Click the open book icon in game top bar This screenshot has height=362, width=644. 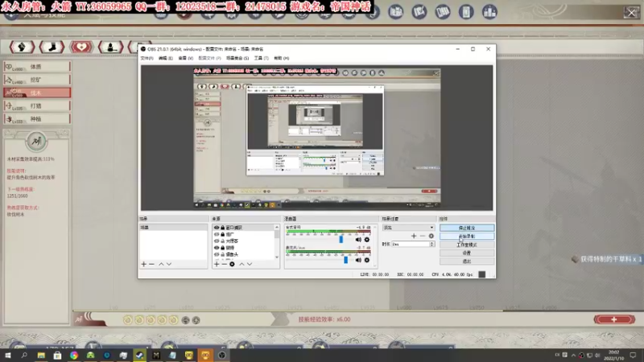click(x=443, y=12)
